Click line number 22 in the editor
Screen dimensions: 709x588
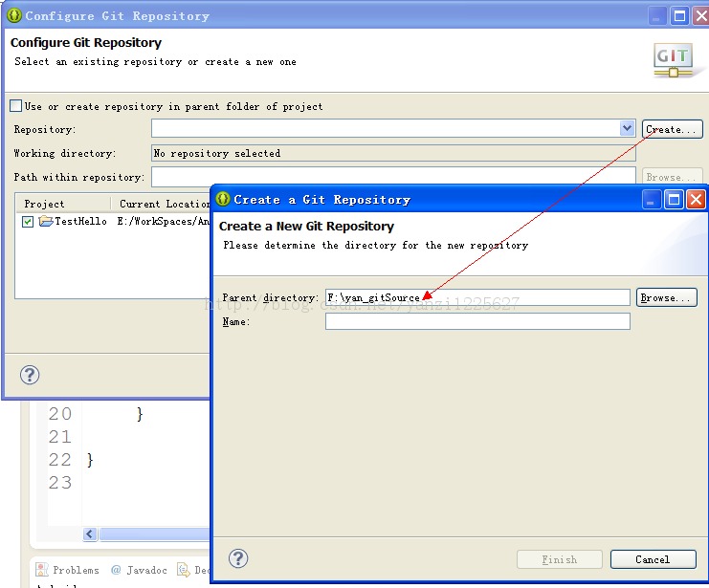tap(60, 460)
